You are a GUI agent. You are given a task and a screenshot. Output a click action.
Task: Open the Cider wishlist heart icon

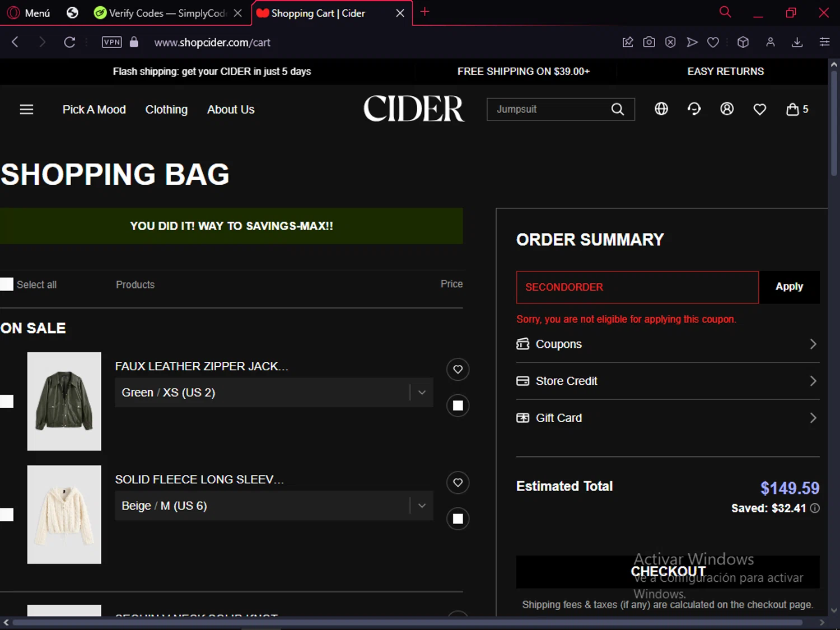point(760,109)
